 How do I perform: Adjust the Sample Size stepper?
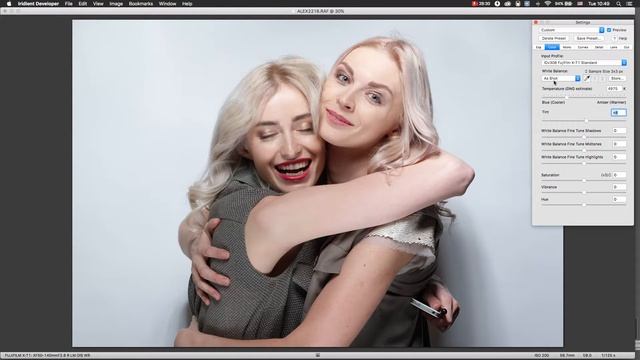click(586, 71)
